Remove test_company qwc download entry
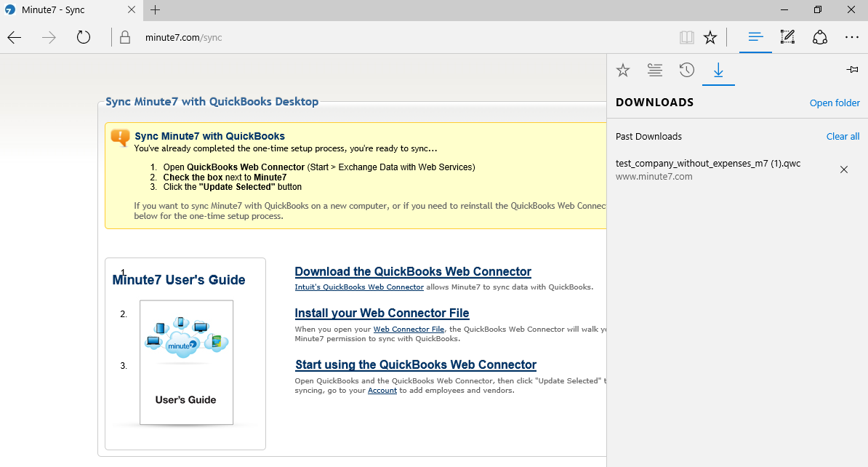Viewport: 868px width, 467px height. [843, 169]
